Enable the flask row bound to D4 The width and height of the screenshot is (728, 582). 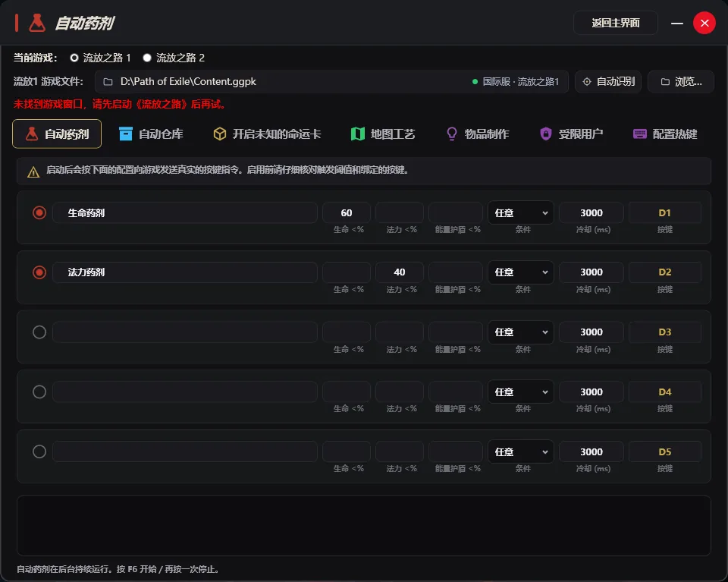coord(39,392)
